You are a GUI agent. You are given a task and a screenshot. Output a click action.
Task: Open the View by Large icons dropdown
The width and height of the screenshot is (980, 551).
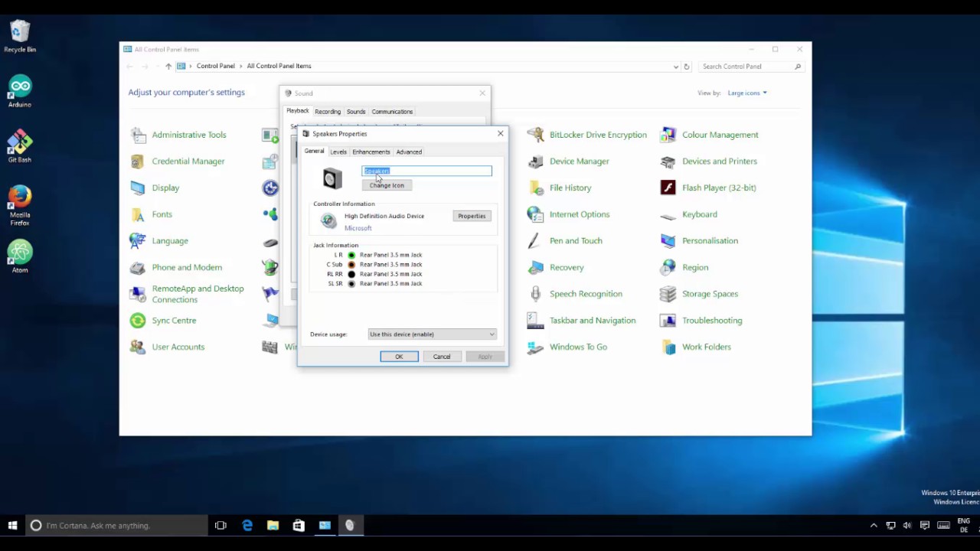coord(746,93)
